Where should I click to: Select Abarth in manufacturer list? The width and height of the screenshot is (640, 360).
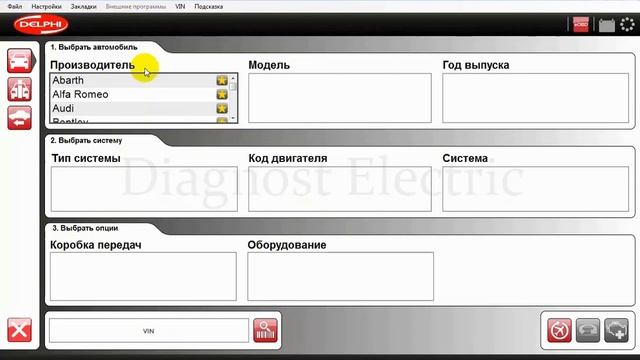133,80
